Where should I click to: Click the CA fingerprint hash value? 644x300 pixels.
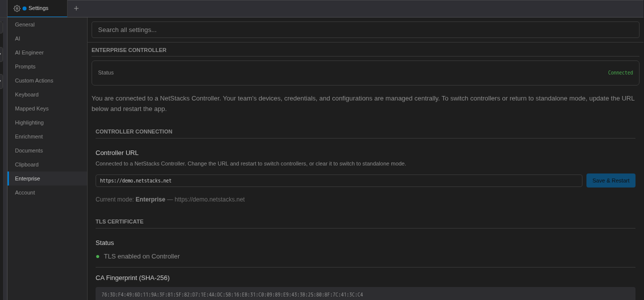click(232, 295)
